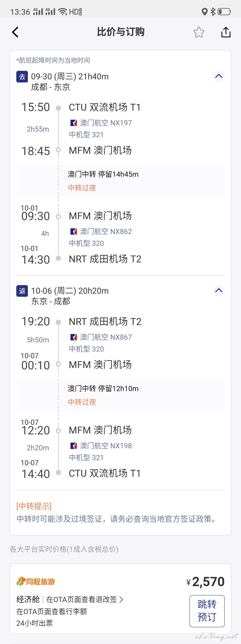Collapse the outbound 去 flight section

pos(219,76)
